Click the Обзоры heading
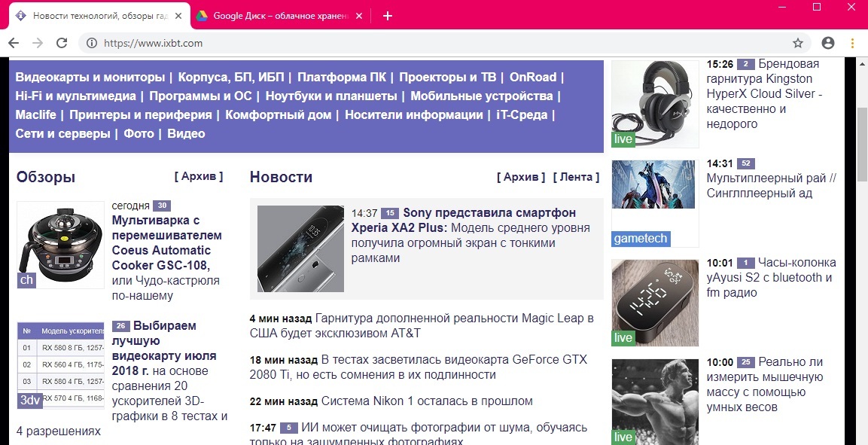Screen dimensions: 868x445 tap(45, 177)
